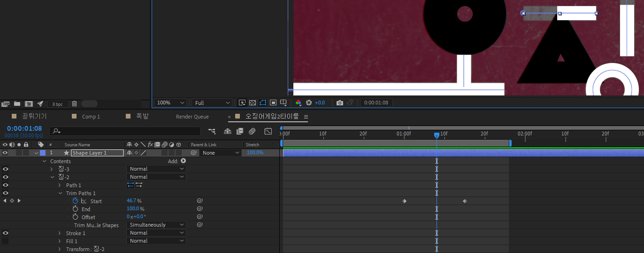Open the Graph Editor
The image size is (644, 253).
[268, 131]
